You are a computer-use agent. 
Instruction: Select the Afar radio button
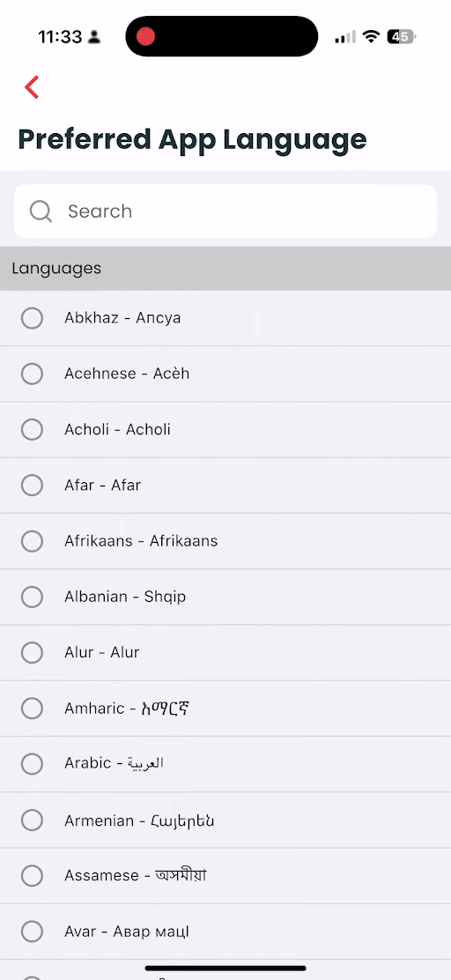pyautogui.click(x=32, y=485)
